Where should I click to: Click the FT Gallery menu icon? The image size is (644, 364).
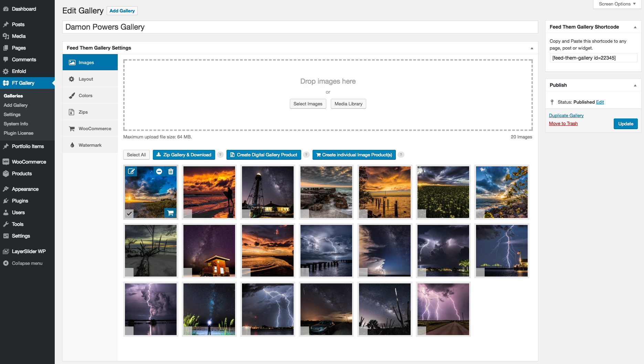click(x=6, y=83)
